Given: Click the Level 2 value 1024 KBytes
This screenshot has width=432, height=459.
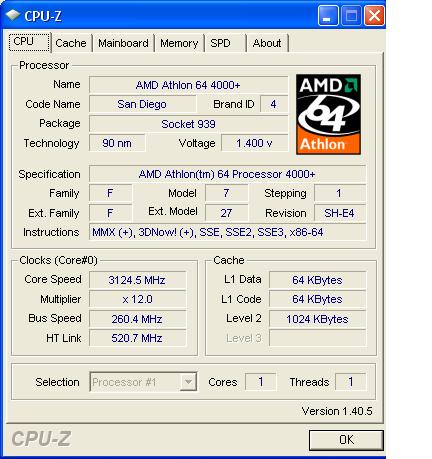Looking at the screenshot, I should (x=317, y=319).
